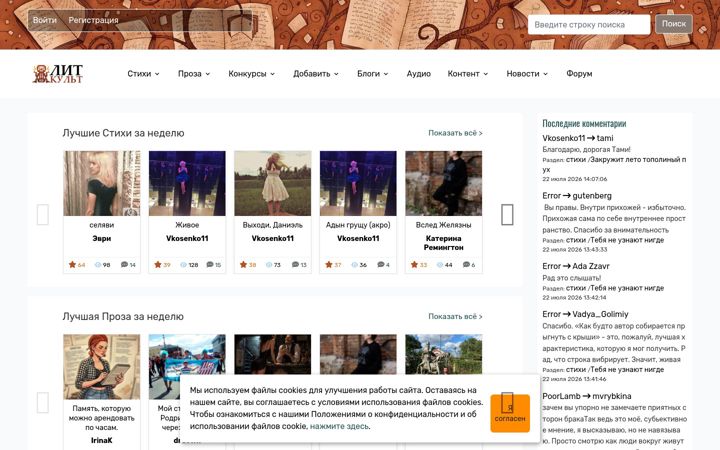Open Vkosenko11 → tami comment header
The width and height of the screenshot is (720, 450).
[x=578, y=138]
